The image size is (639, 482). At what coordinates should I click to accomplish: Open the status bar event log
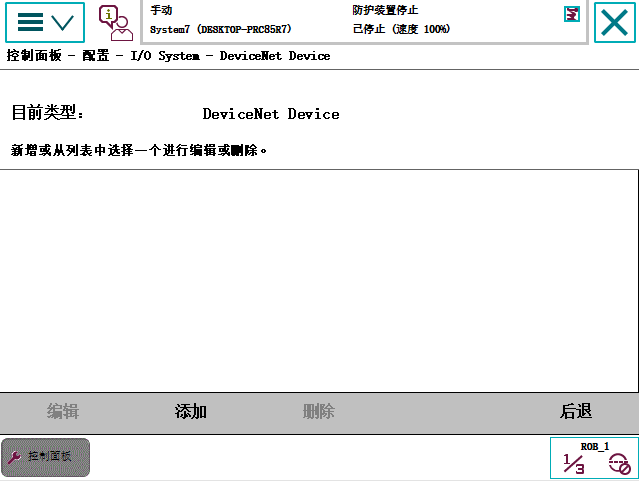[364, 22]
